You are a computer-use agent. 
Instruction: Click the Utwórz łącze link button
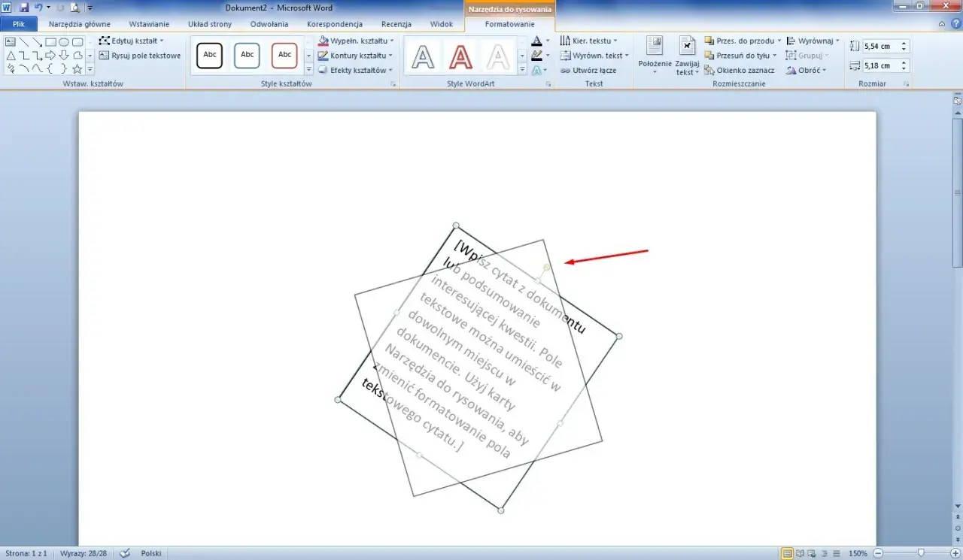588,70
